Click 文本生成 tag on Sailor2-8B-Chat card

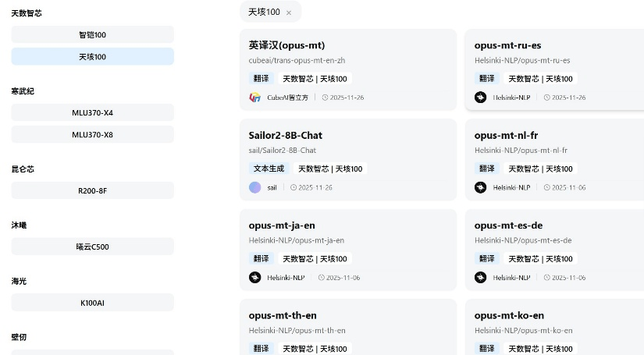tap(268, 169)
